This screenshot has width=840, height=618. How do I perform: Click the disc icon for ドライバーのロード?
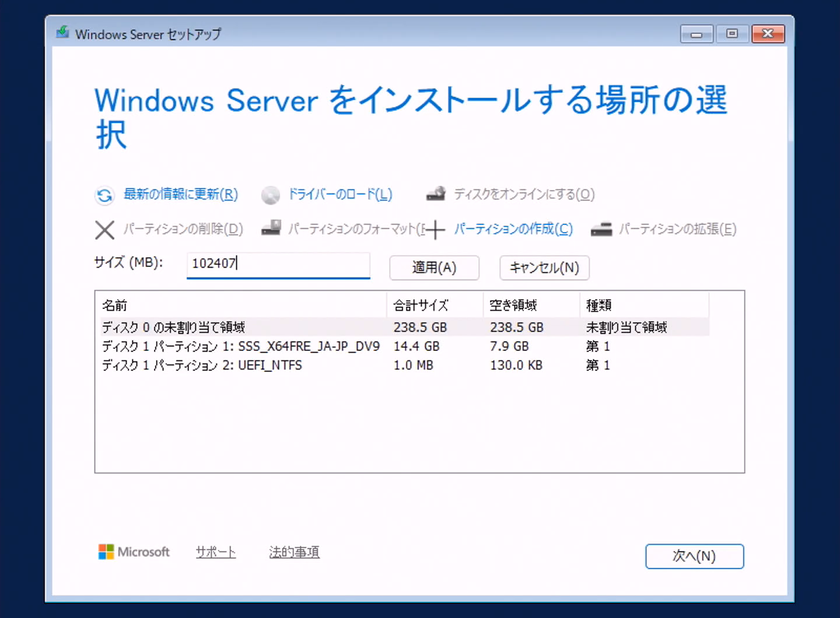click(x=270, y=195)
